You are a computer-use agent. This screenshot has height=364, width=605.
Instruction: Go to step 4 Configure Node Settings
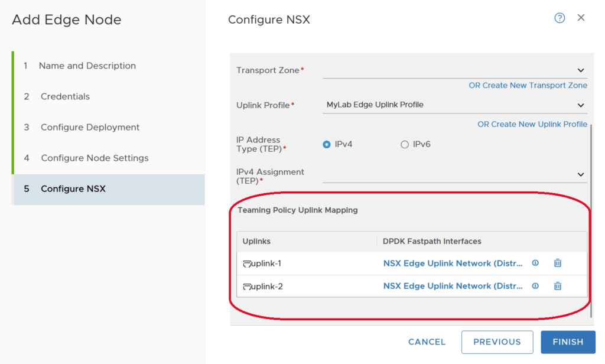(95, 158)
